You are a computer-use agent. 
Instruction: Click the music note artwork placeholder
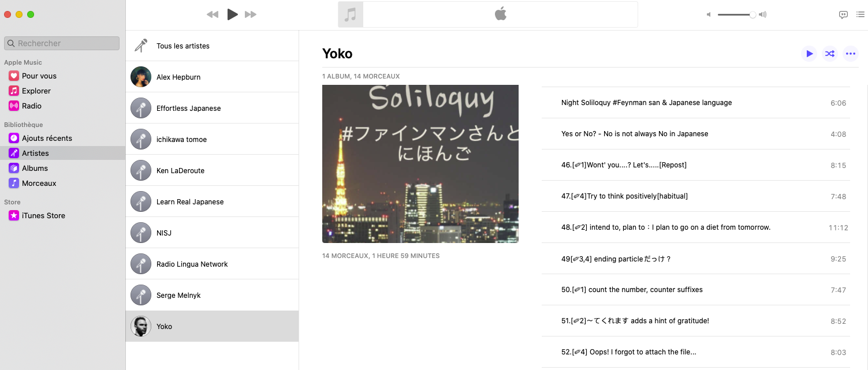351,14
